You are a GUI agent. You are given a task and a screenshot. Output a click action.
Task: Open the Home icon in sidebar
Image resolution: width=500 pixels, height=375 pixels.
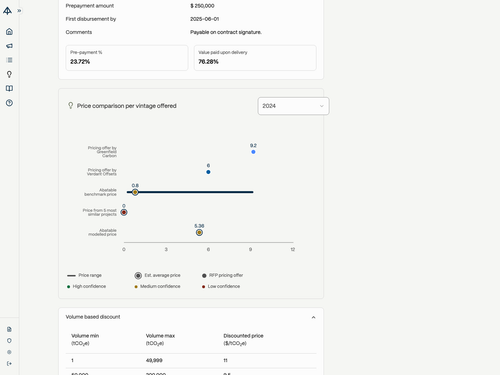coord(9,31)
